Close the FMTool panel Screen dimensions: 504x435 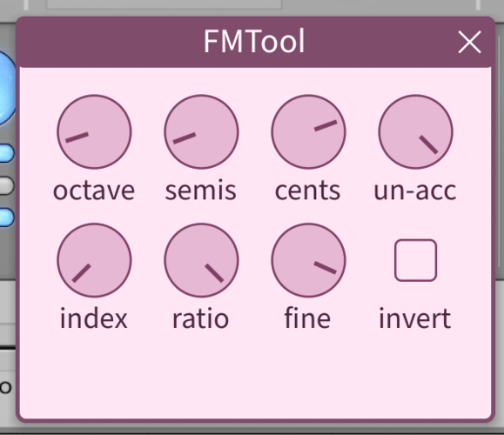[x=469, y=42]
